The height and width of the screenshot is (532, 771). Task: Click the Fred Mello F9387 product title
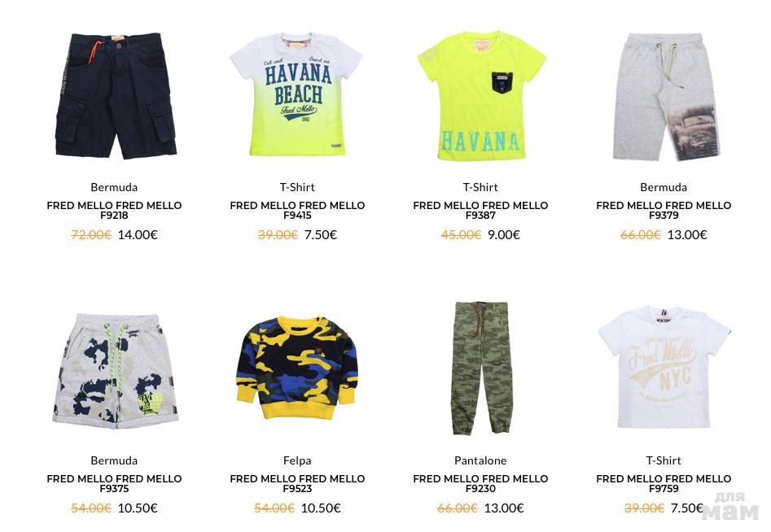click(x=480, y=210)
